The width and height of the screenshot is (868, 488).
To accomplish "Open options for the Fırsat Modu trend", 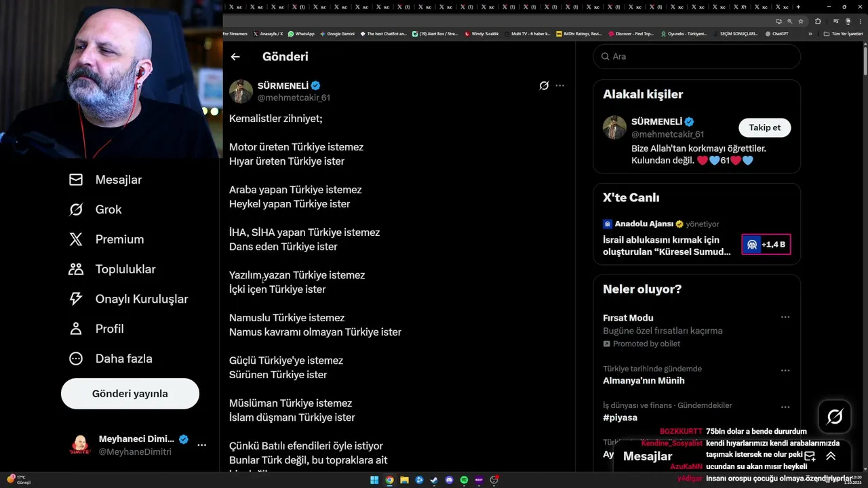I will (785, 317).
